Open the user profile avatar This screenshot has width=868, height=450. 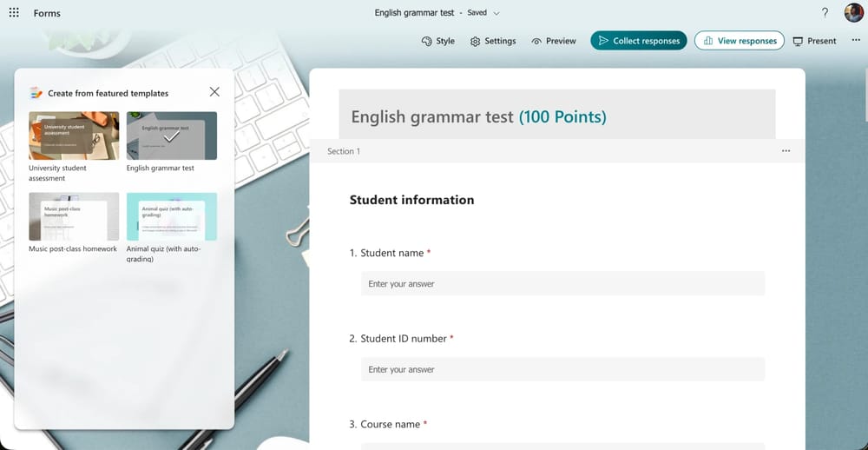point(853,13)
